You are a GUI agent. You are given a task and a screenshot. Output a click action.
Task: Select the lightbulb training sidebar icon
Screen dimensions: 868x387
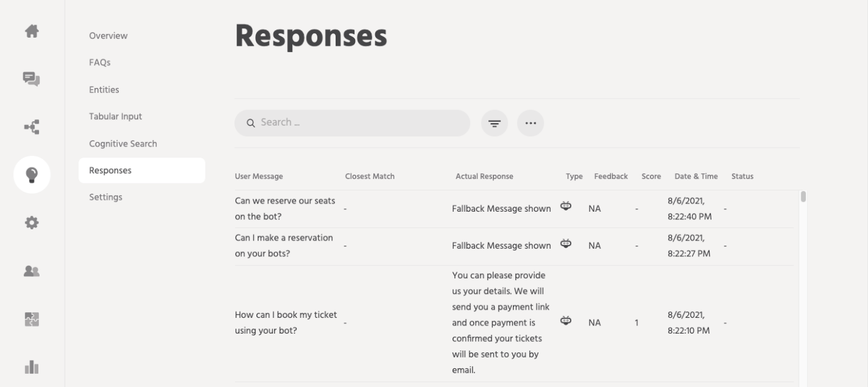click(x=31, y=175)
